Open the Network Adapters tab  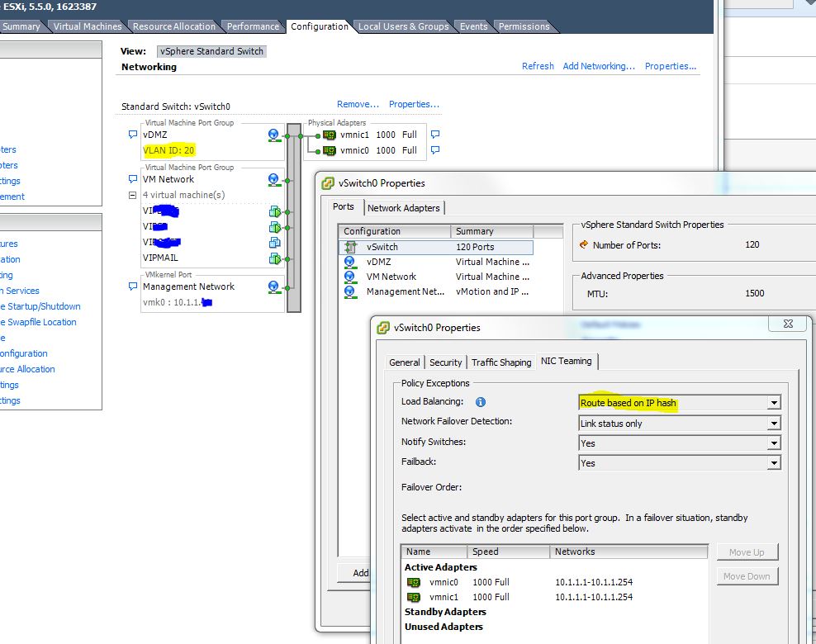tap(405, 207)
